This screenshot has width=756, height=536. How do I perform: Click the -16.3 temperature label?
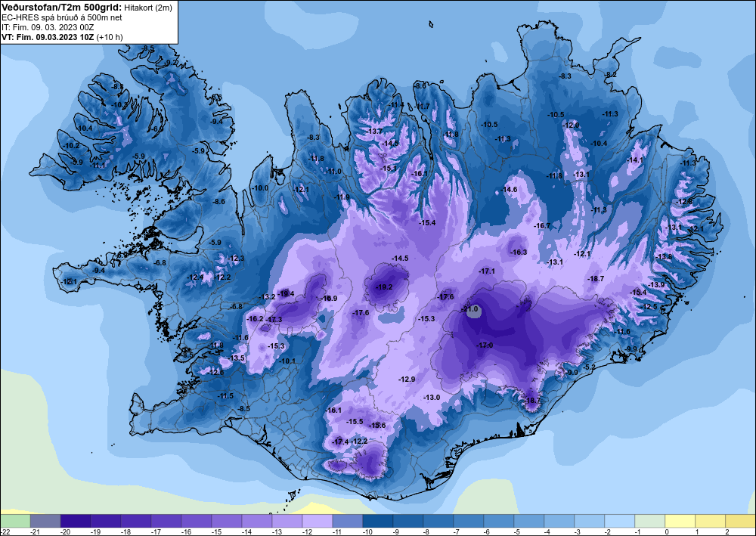click(x=519, y=252)
